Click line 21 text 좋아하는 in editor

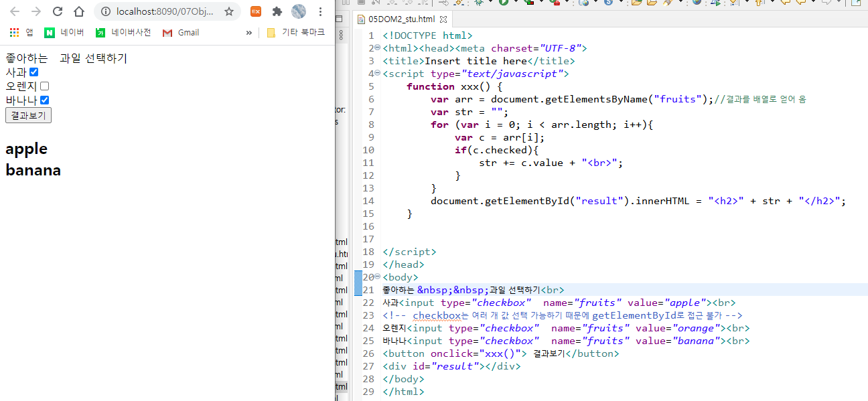click(x=398, y=290)
